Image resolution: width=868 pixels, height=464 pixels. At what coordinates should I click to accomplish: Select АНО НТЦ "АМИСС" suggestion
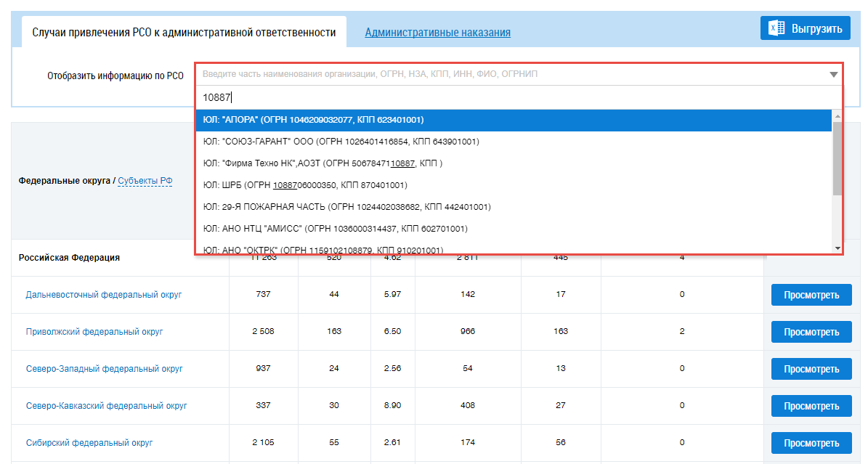tap(335, 229)
